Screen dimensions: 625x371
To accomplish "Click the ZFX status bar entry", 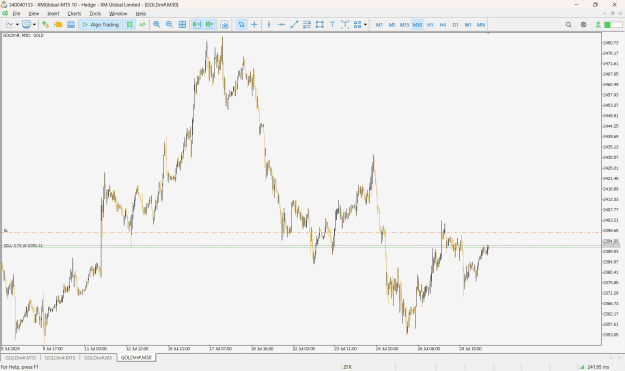I will [348, 367].
